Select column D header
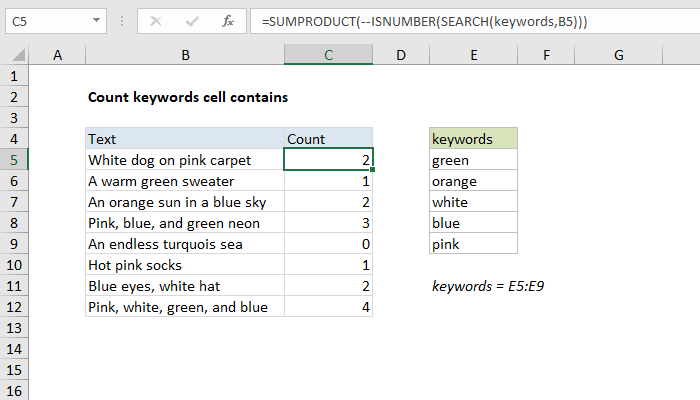 401,55
